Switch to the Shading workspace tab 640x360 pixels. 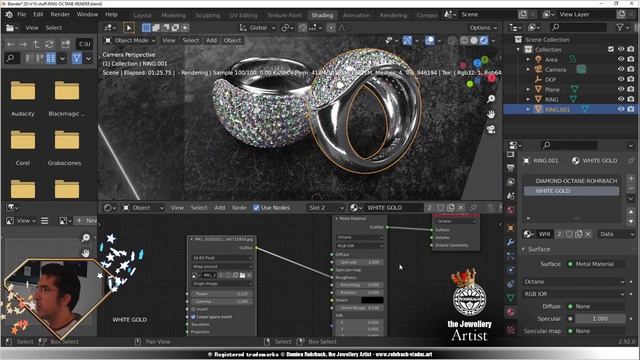tap(322, 15)
